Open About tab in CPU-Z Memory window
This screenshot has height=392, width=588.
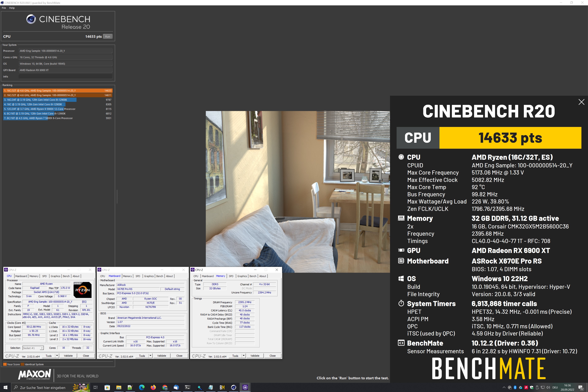click(262, 276)
